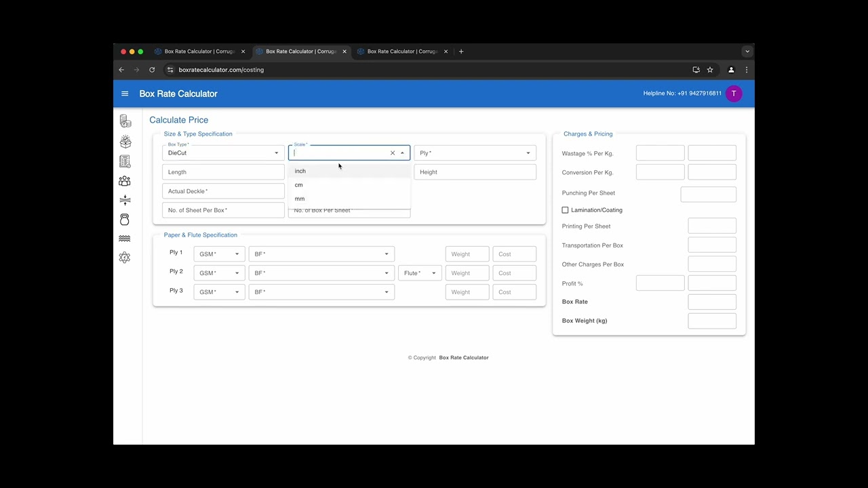Click the No. of Sheet Per Box field
The width and height of the screenshot is (868, 488).
point(223,210)
